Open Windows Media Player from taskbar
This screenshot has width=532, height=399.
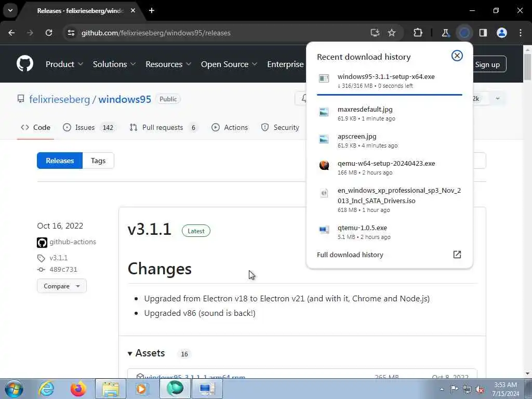(141, 389)
